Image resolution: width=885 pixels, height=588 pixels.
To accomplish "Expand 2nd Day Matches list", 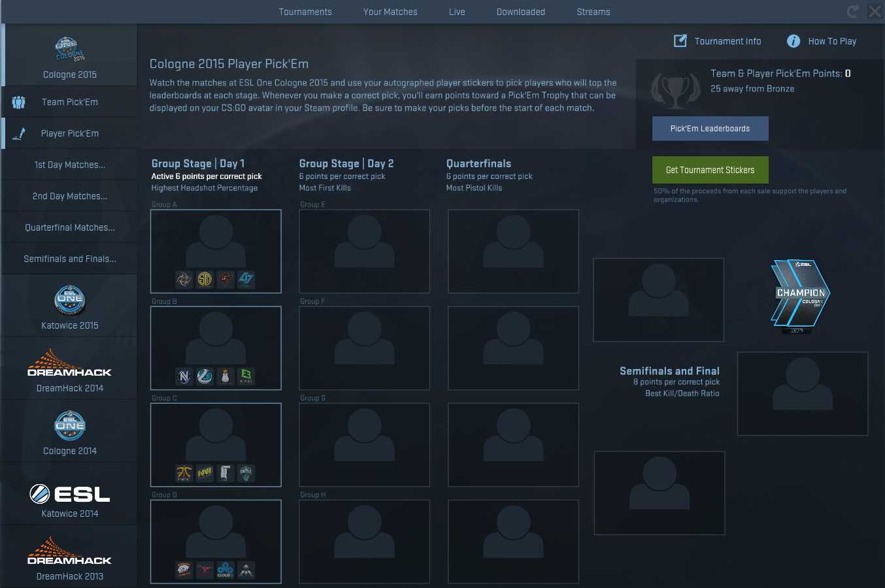I will [69, 196].
